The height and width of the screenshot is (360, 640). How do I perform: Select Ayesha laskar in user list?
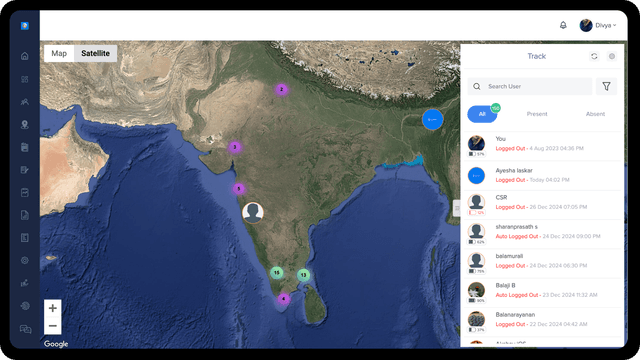pos(542,176)
